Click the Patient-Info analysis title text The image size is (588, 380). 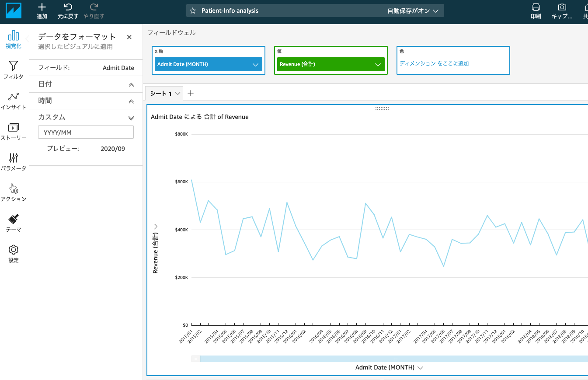click(x=230, y=10)
